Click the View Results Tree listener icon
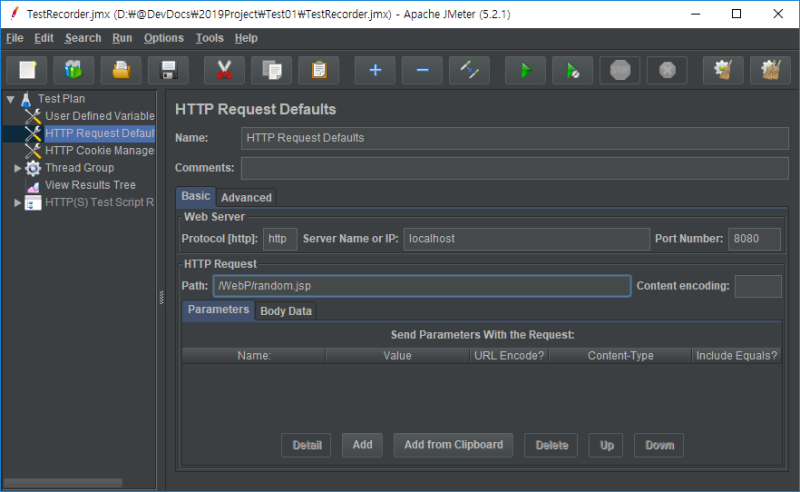 [33, 186]
